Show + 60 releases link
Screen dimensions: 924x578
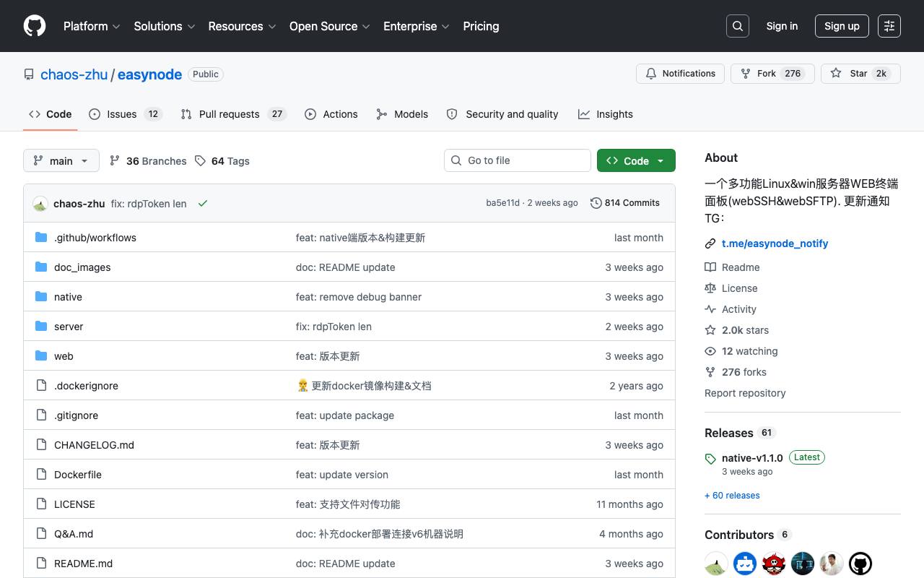pos(732,496)
